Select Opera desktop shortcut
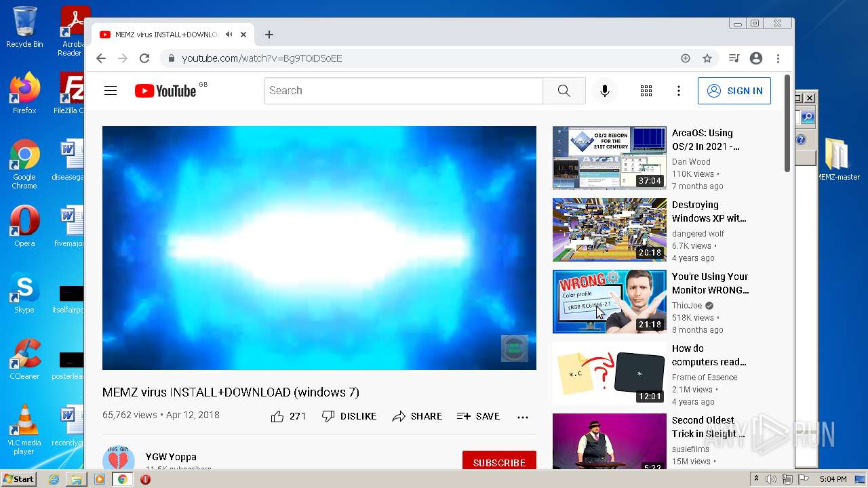Screen dimensions: 868x488 point(24,226)
